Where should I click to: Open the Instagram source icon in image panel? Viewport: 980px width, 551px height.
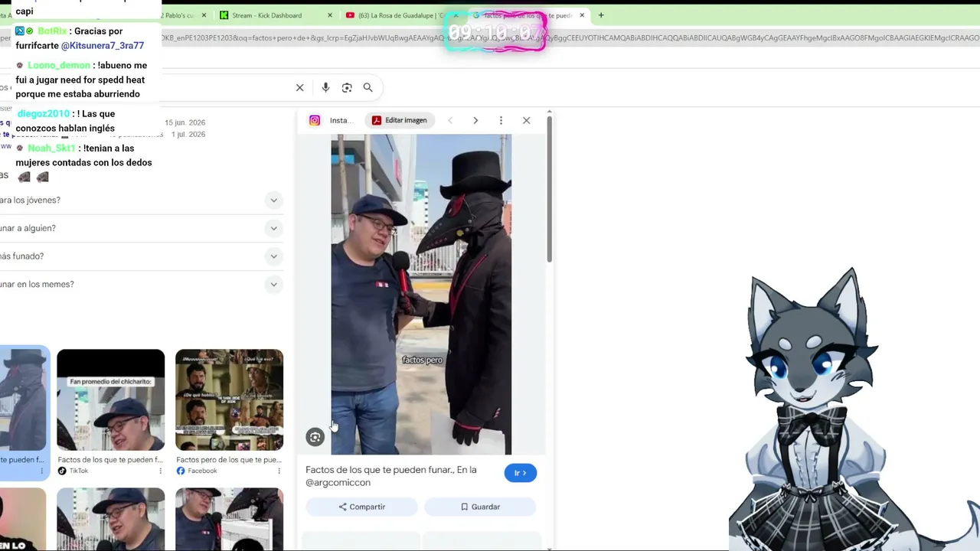(x=315, y=120)
